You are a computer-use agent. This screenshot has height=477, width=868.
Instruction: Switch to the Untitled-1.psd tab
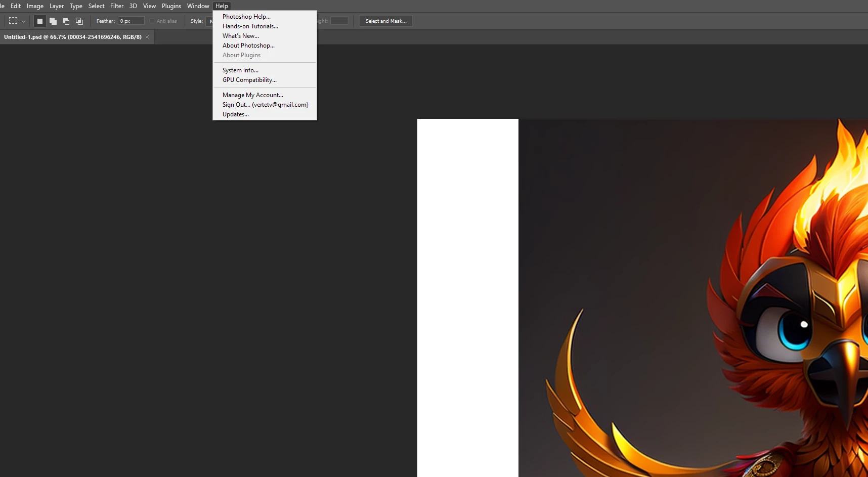pyautogui.click(x=73, y=37)
